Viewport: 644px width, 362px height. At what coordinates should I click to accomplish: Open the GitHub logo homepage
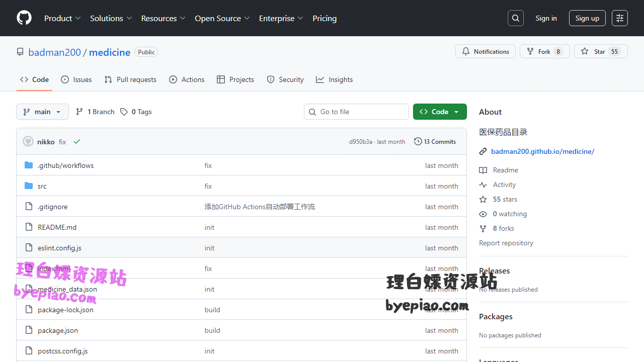point(24,18)
